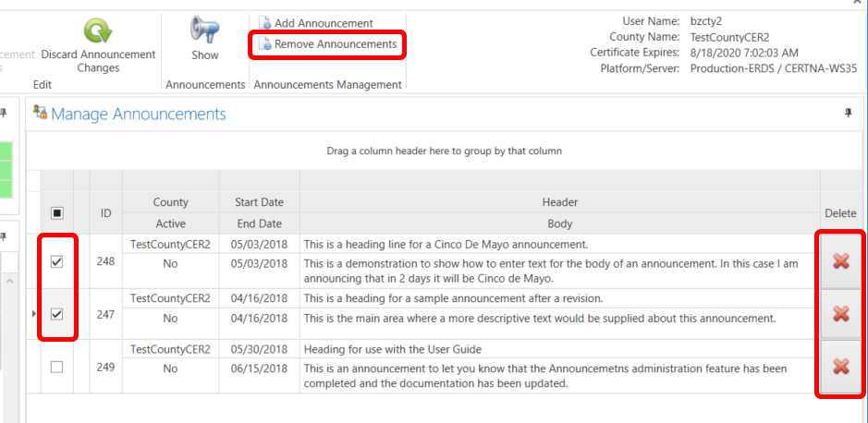Click the Manage Announcements title icon
The height and width of the screenshot is (423, 868).
point(40,113)
